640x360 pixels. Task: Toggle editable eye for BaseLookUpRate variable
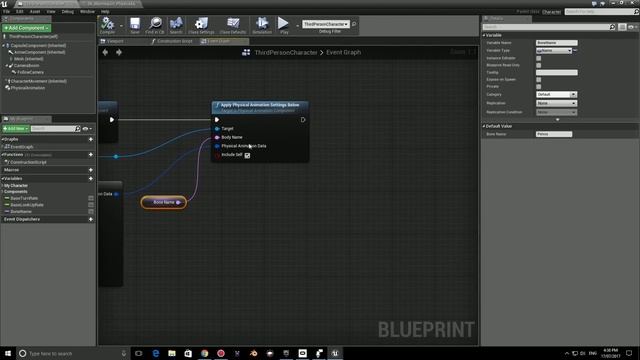click(91, 205)
